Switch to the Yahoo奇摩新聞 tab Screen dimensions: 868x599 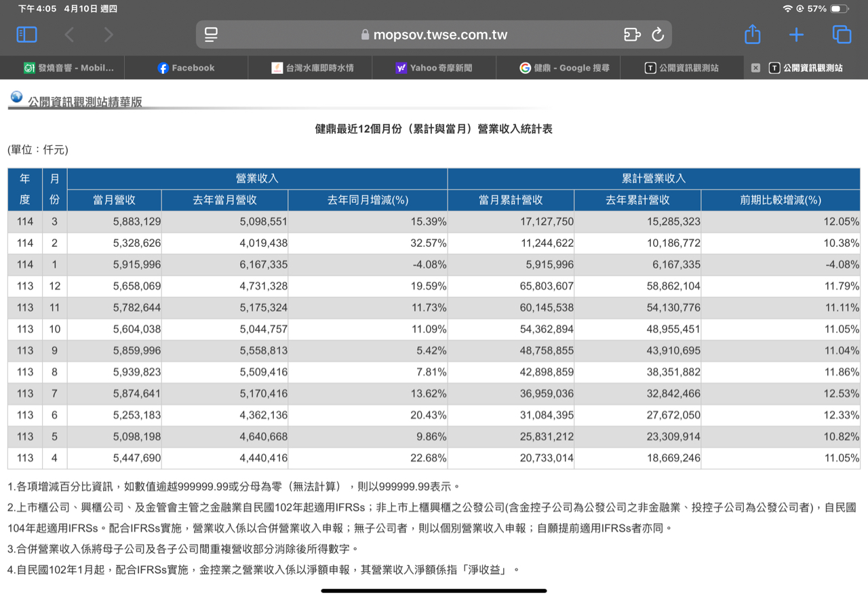[434, 68]
